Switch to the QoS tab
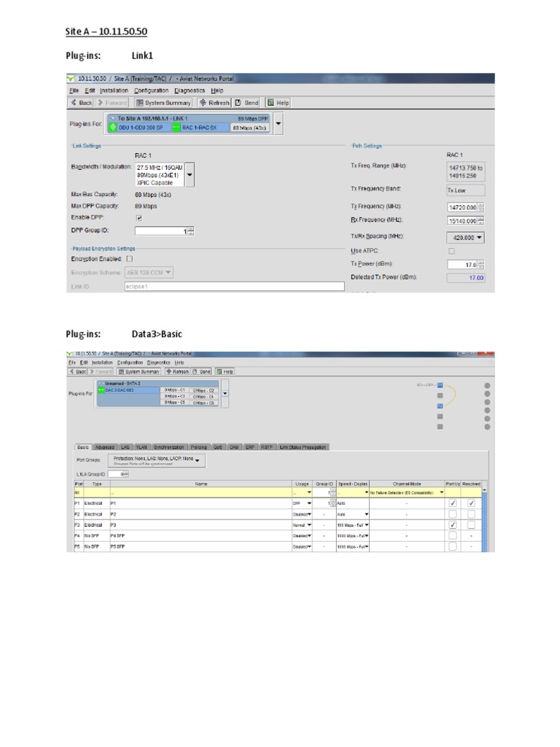This screenshot has height=747, width=560. [x=217, y=447]
